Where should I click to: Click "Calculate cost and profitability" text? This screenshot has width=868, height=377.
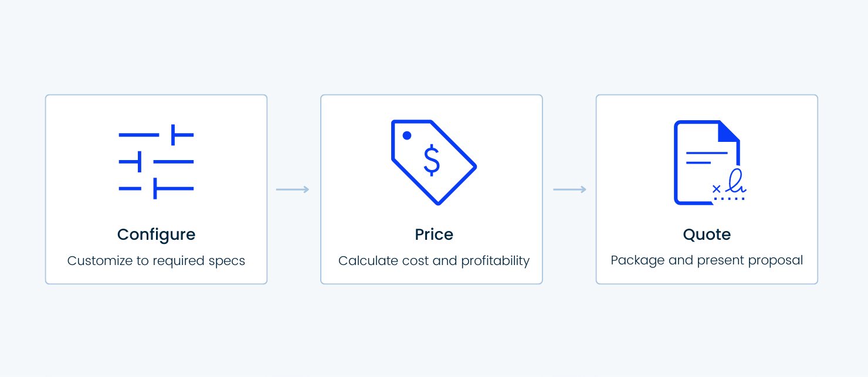tap(434, 261)
